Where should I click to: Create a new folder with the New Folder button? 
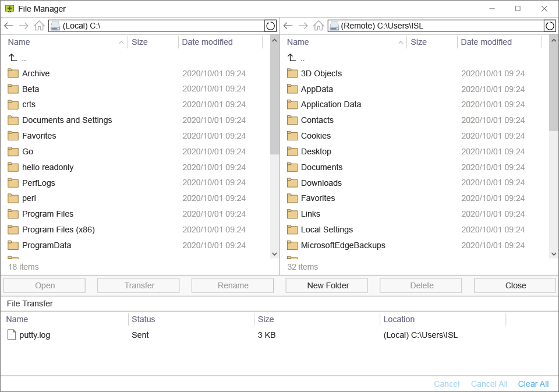[x=326, y=285]
